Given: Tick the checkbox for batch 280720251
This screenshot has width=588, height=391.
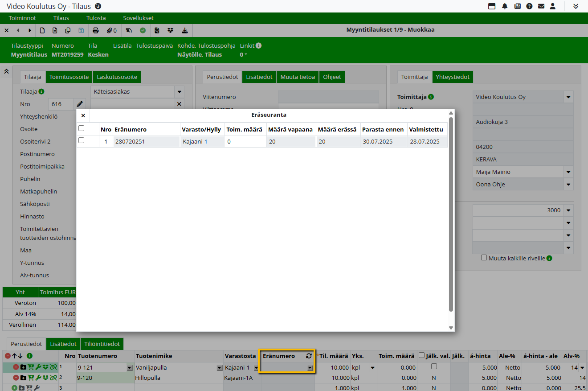Looking at the screenshot, I should 81,140.
